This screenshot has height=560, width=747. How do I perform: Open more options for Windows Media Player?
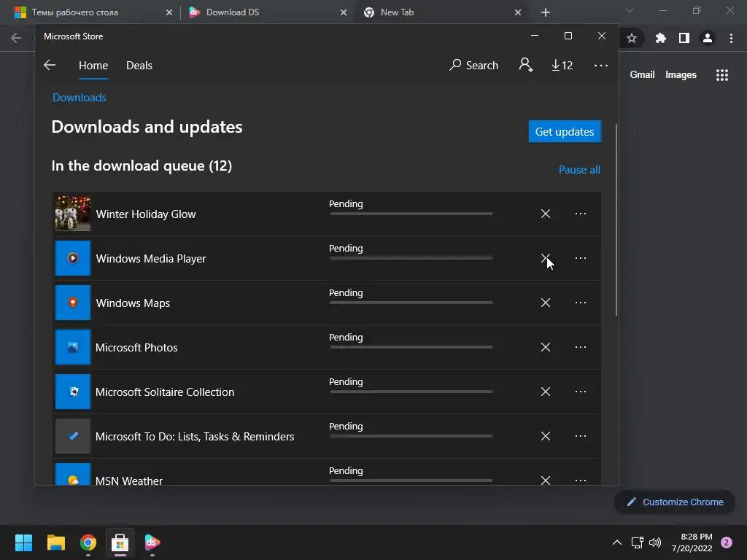point(580,258)
